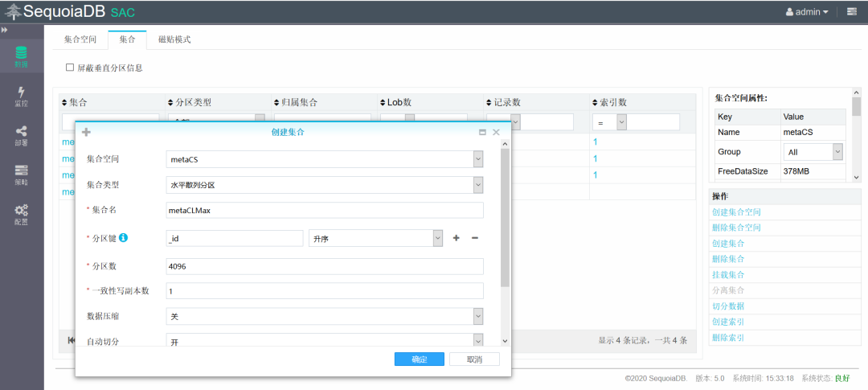
Task: Sort table by 索引数 column
Action: 609,102
